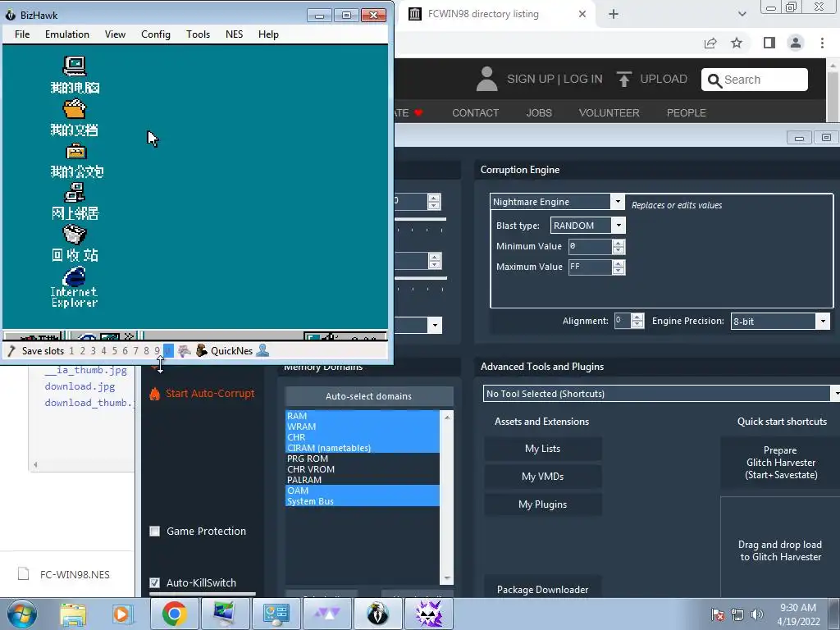Open the Nightmare Engine dropdown
Image resolution: width=840 pixels, height=630 pixels.
click(x=617, y=202)
